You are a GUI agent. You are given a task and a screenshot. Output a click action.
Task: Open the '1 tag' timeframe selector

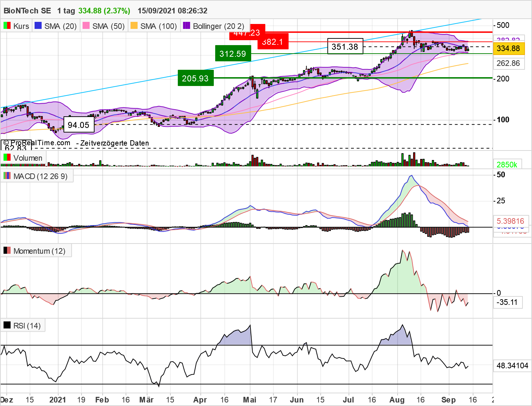pos(65,11)
